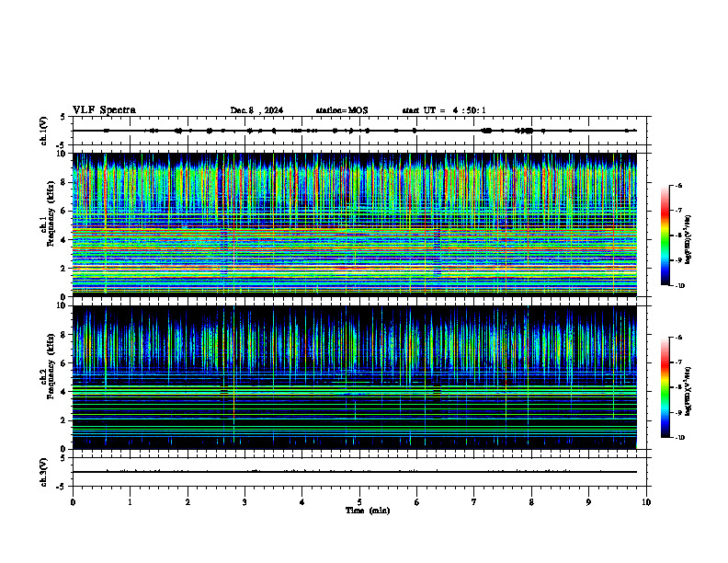Click time axis tick label "3"
Viewport: 728px width, 563px height.
click(x=245, y=502)
